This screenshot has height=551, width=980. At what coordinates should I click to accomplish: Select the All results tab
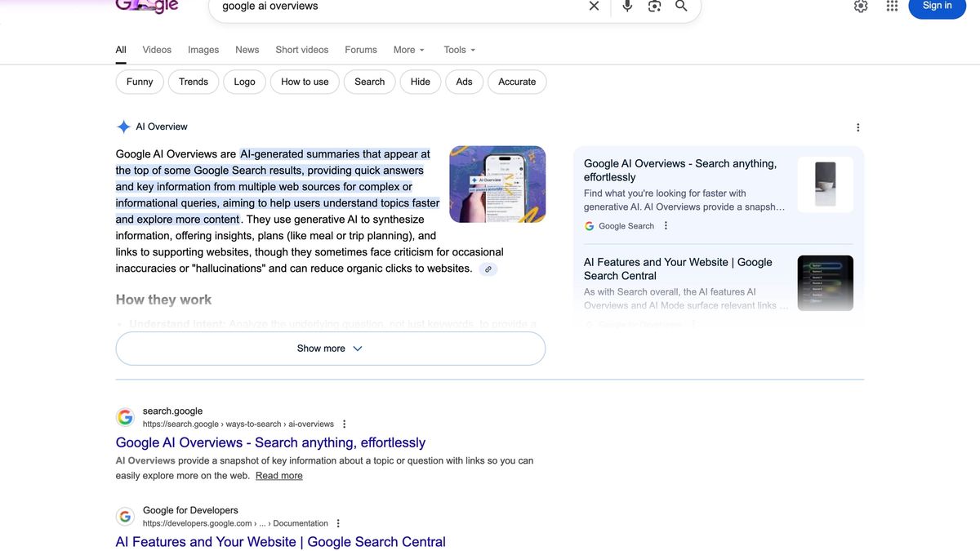(x=121, y=50)
